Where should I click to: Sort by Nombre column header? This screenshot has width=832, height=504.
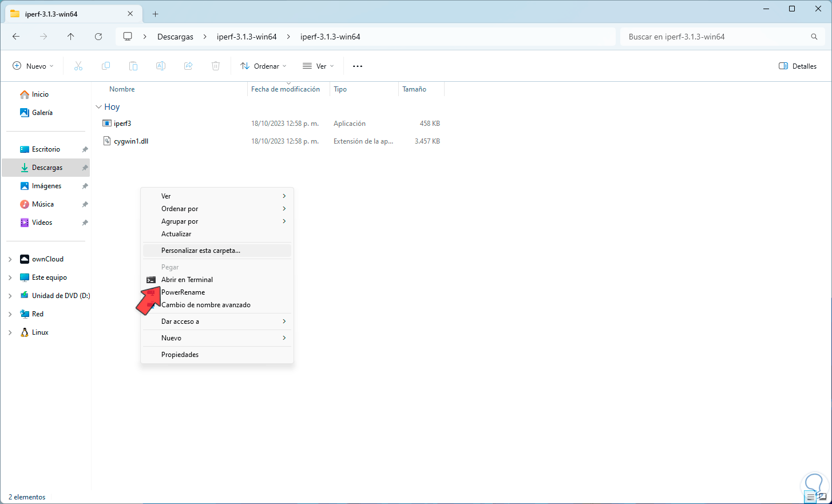click(x=122, y=89)
